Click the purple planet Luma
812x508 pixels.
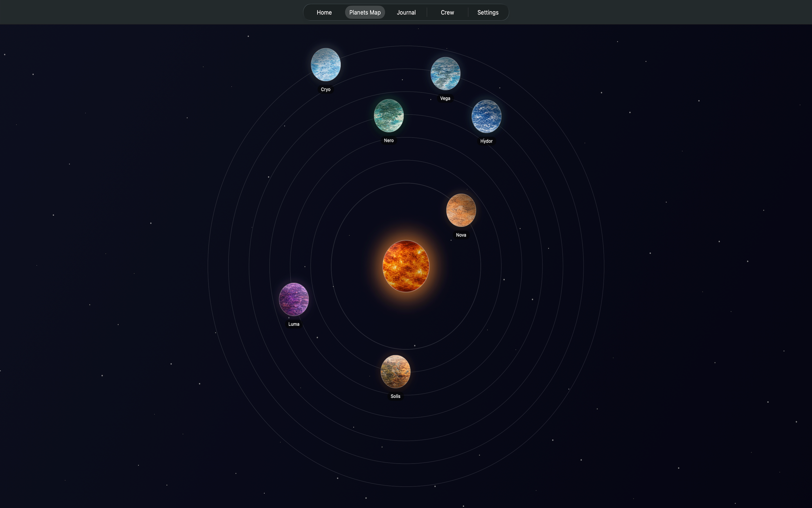294,299
